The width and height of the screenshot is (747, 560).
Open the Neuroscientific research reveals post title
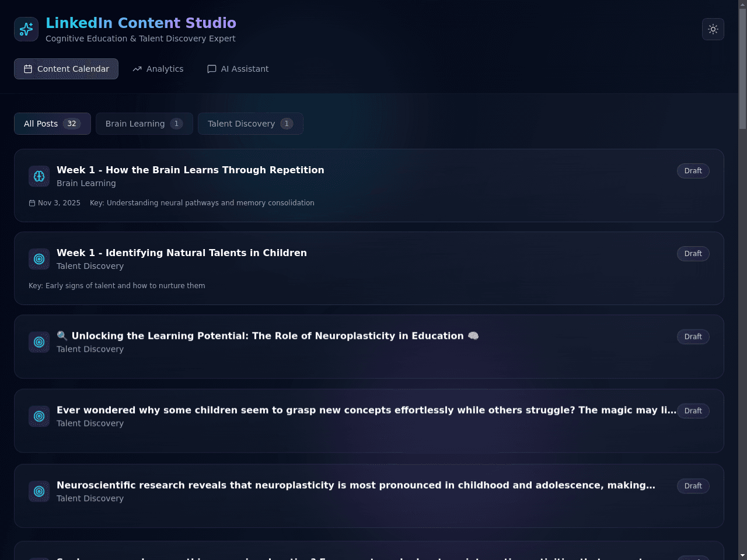(356, 485)
